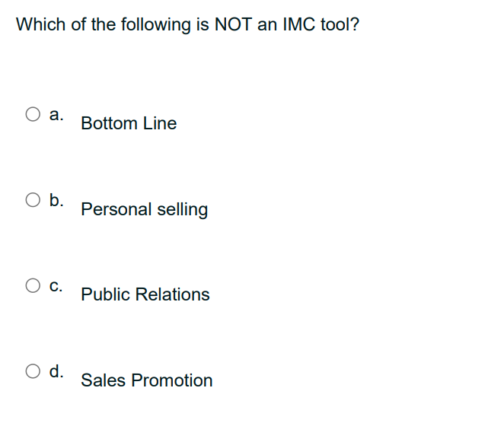This screenshot has width=504, height=442.
Task: Click the 'Sales Promotion' answer text
Action: [147, 380]
